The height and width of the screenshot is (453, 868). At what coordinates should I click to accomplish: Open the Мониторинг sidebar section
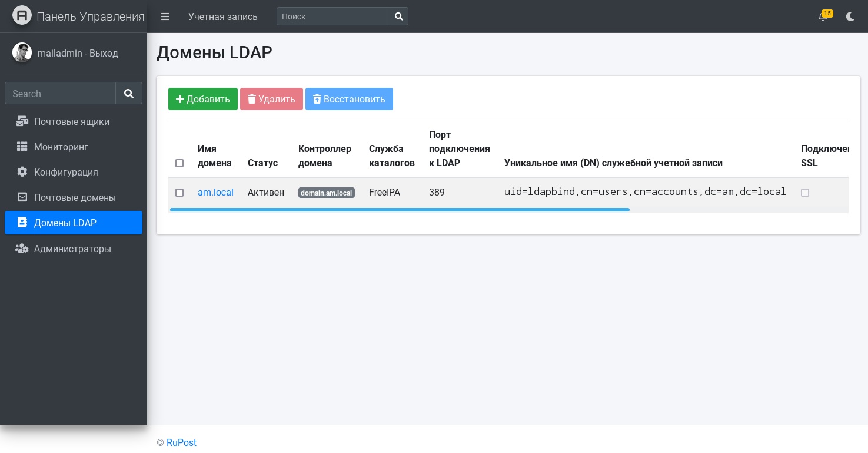click(61, 147)
